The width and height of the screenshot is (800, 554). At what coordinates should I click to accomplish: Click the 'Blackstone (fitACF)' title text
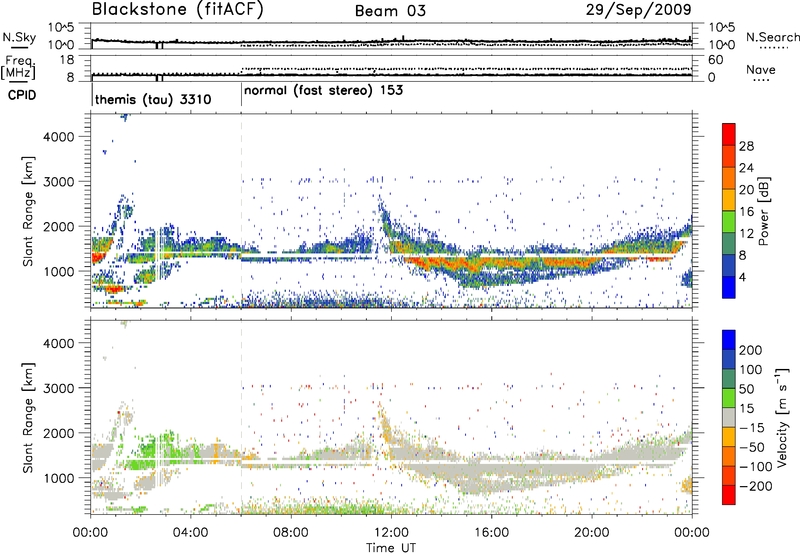(x=178, y=10)
